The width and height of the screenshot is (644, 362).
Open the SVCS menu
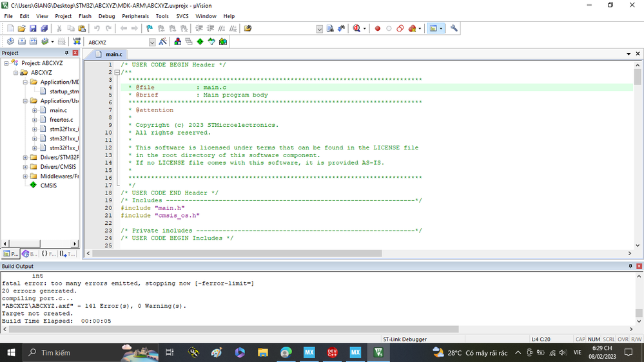(x=182, y=16)
